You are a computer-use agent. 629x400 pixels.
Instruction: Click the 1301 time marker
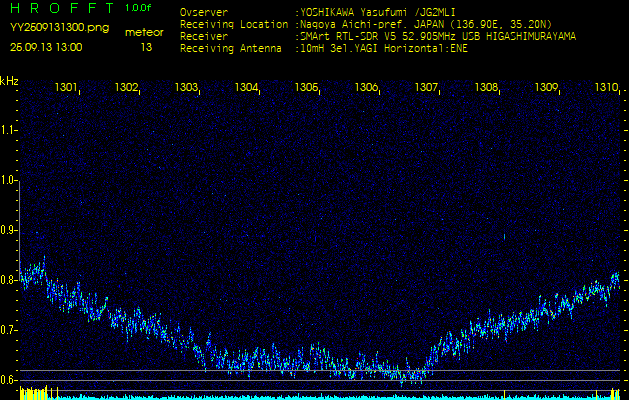(67, 88)
